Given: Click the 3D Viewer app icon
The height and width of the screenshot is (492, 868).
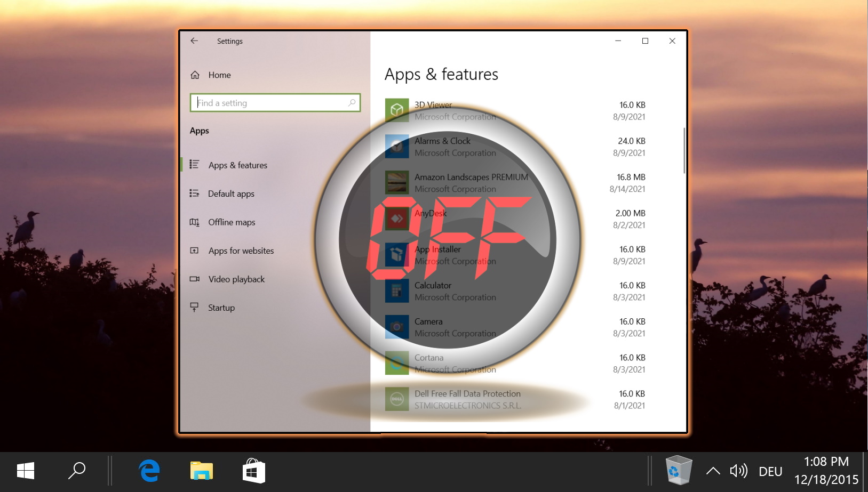Looking at the screenshot, I should (x=397, y=110).
